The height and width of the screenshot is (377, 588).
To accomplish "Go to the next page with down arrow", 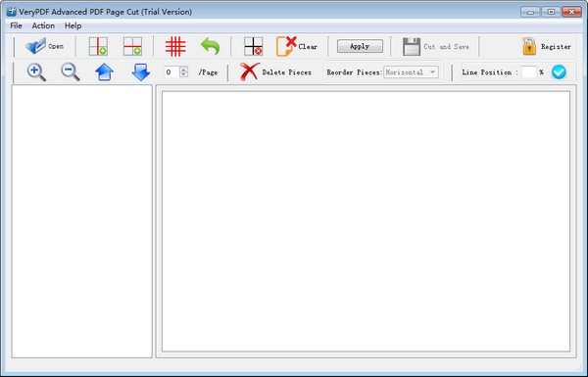I will (141, 71).
